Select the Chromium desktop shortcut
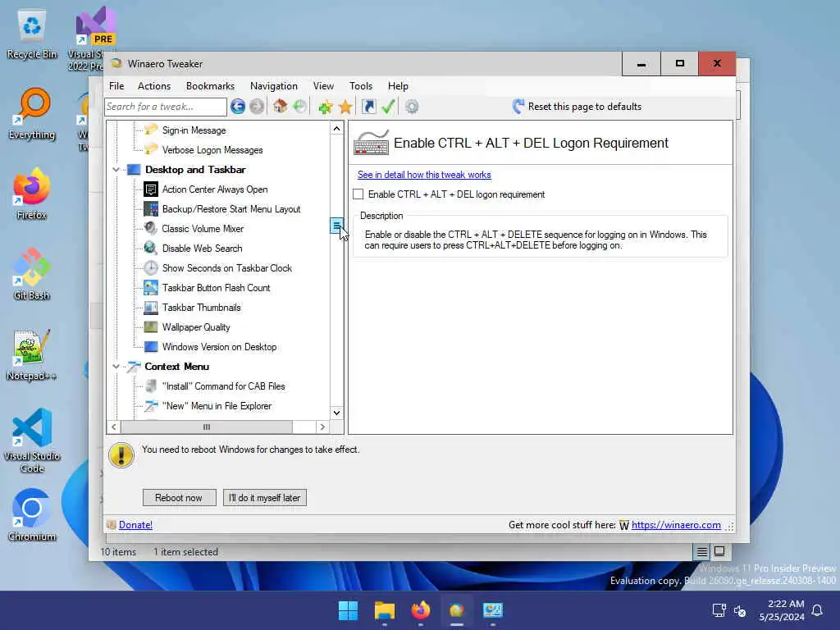 click(32, 515)
